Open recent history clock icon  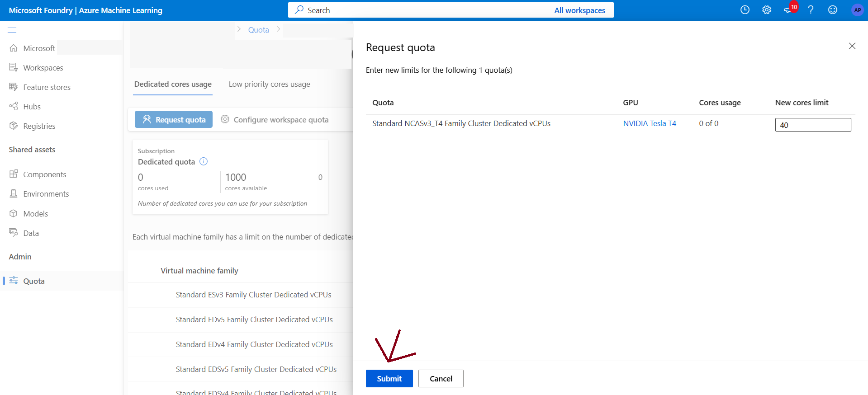point(745,10)
